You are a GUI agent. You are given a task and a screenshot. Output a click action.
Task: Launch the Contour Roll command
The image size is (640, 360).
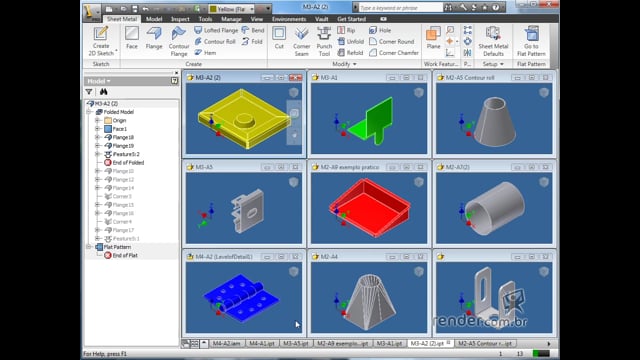[x=215, y=42]
